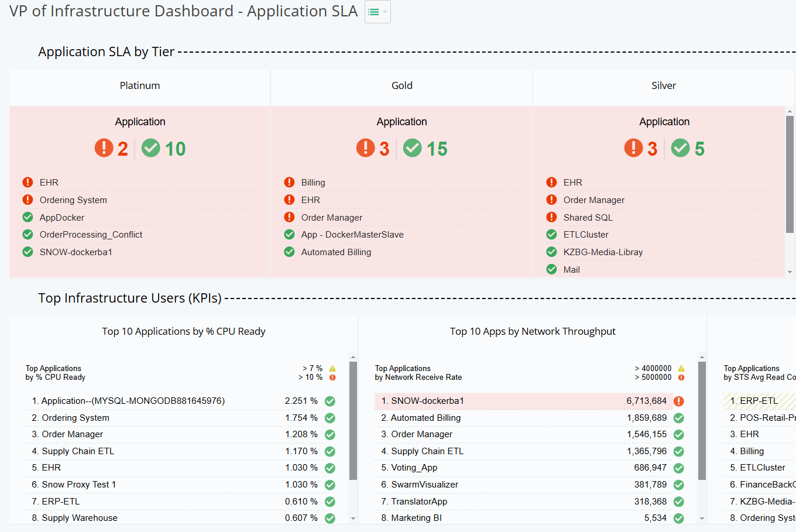
Task: Select the Platinum tier header
Action: click(140, 85)
